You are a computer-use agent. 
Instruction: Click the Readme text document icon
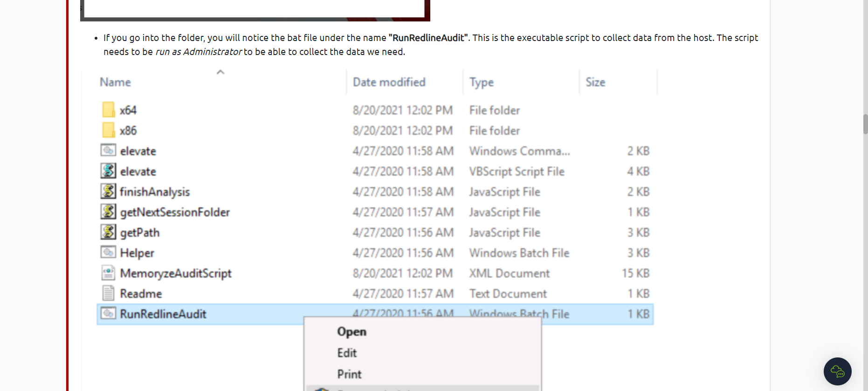108,293
